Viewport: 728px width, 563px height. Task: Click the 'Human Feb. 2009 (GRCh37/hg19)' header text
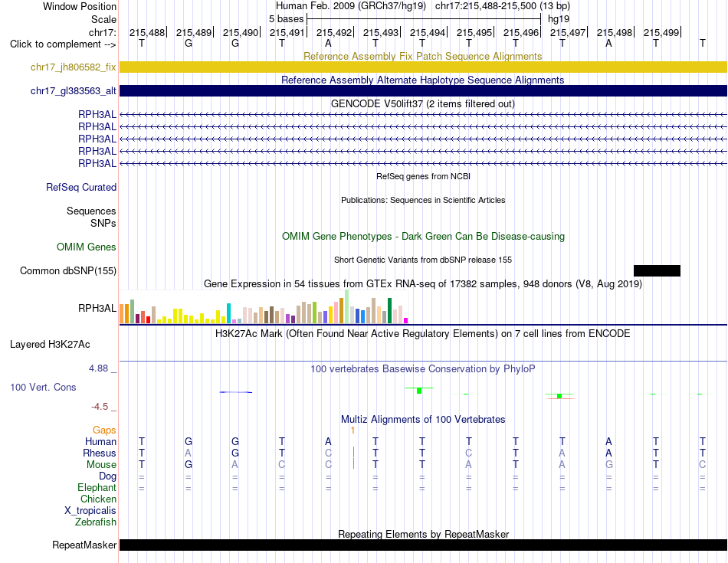point(350,6)
